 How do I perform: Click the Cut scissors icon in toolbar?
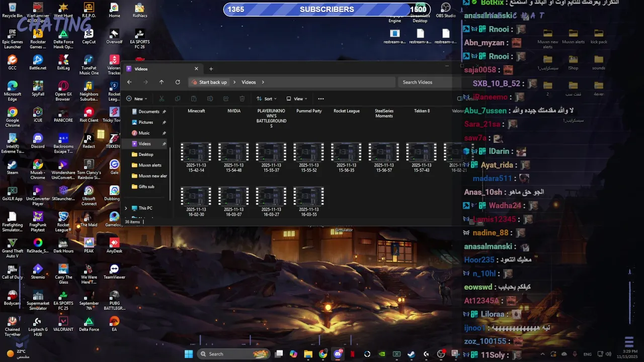click(x=162, y=99)
